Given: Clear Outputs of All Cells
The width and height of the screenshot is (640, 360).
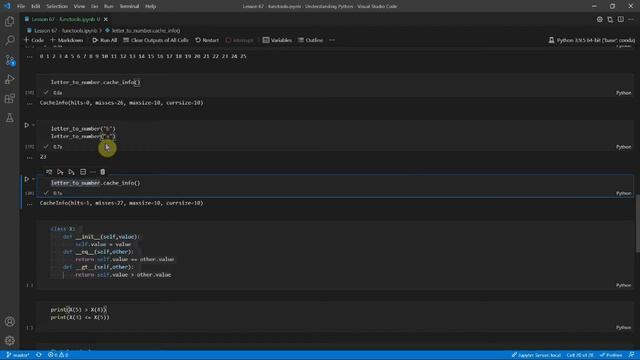Looking at the screenshot, I should point(156,40).
